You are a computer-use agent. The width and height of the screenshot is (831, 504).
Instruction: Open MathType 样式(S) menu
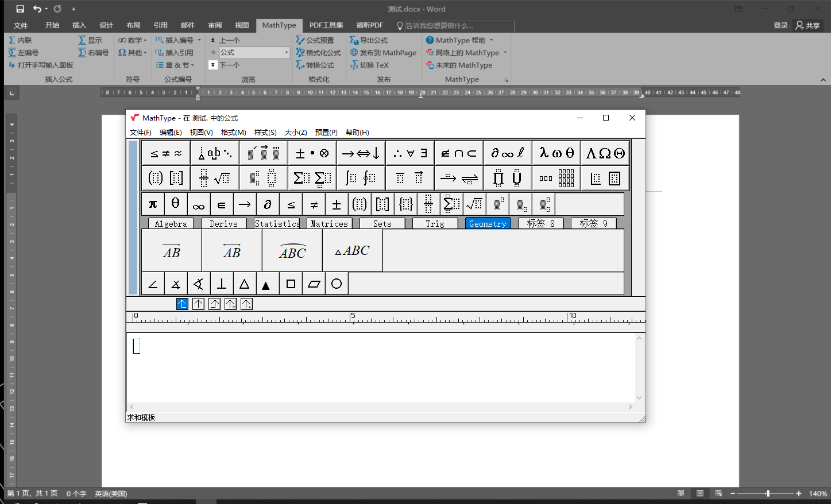click(x=265, y=133)
